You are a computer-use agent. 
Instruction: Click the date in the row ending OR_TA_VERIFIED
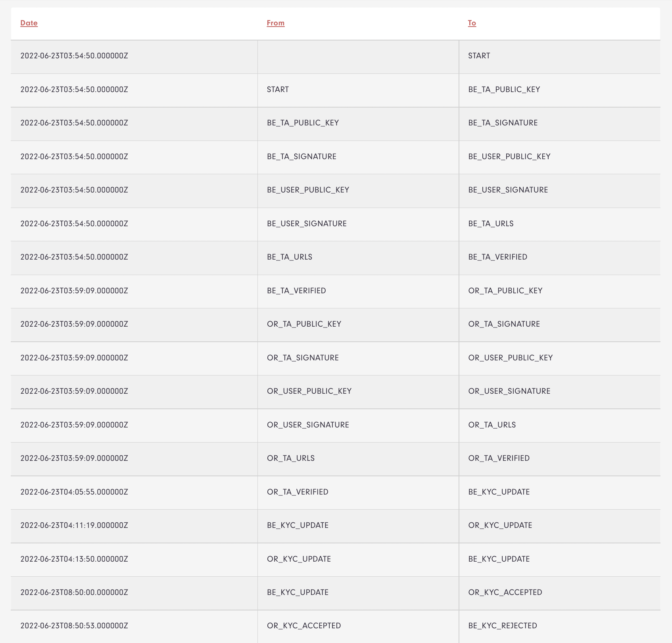point(74,458)
